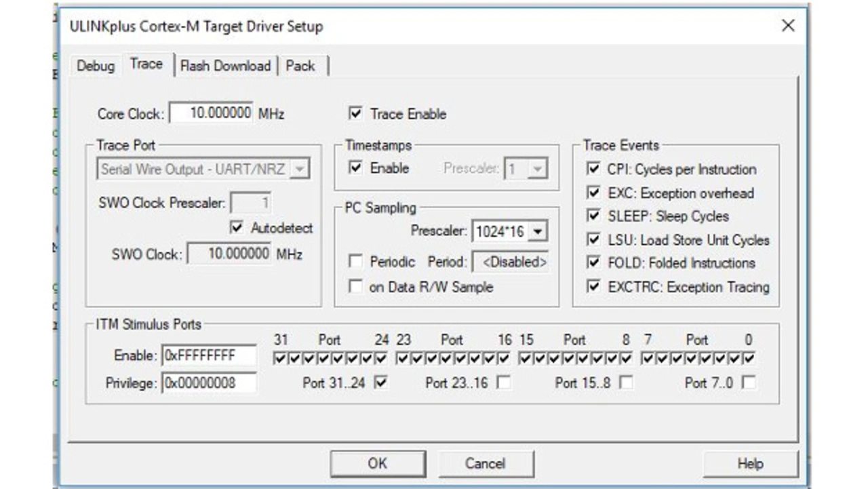Select the Pack tab
This screenshot has height=489, width=868.
[x=300, y=66]
